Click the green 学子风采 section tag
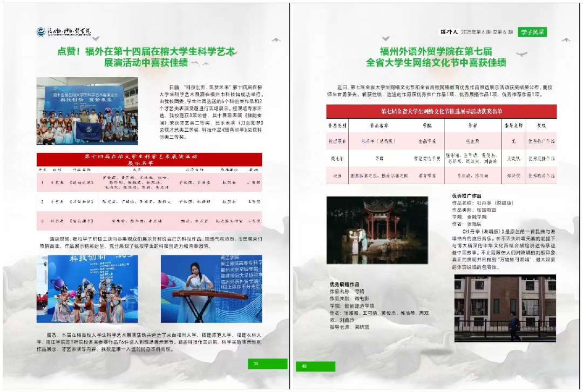 (x=533, y=32)
